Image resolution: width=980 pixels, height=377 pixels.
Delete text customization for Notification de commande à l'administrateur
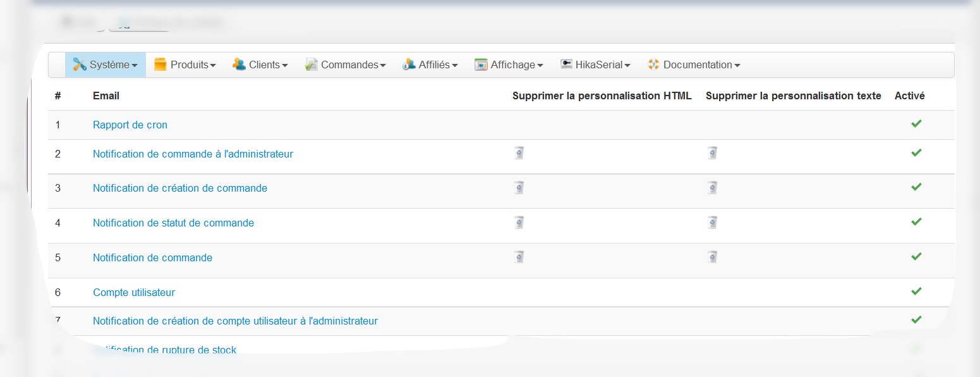[712, 152]
